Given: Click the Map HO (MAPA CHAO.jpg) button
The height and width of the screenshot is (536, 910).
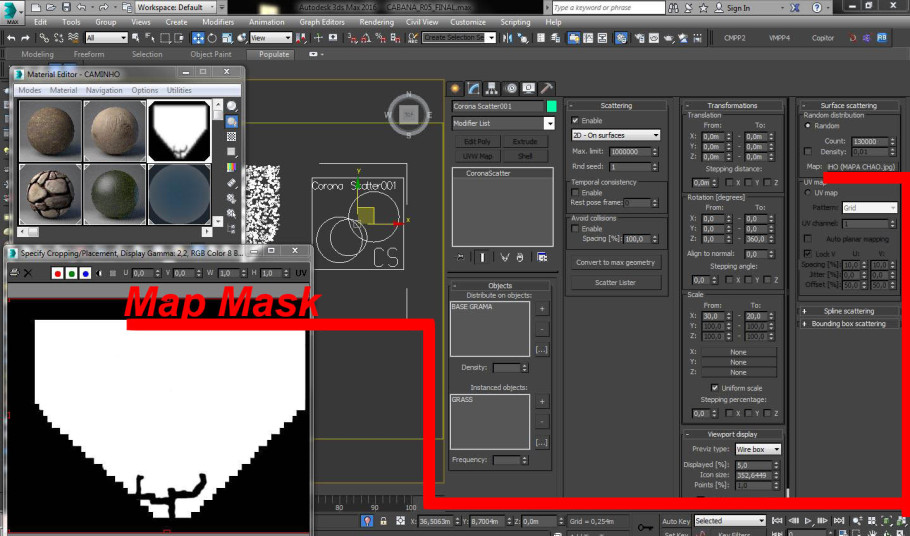Looking at the screenshot, I should [x=861, y=167].
